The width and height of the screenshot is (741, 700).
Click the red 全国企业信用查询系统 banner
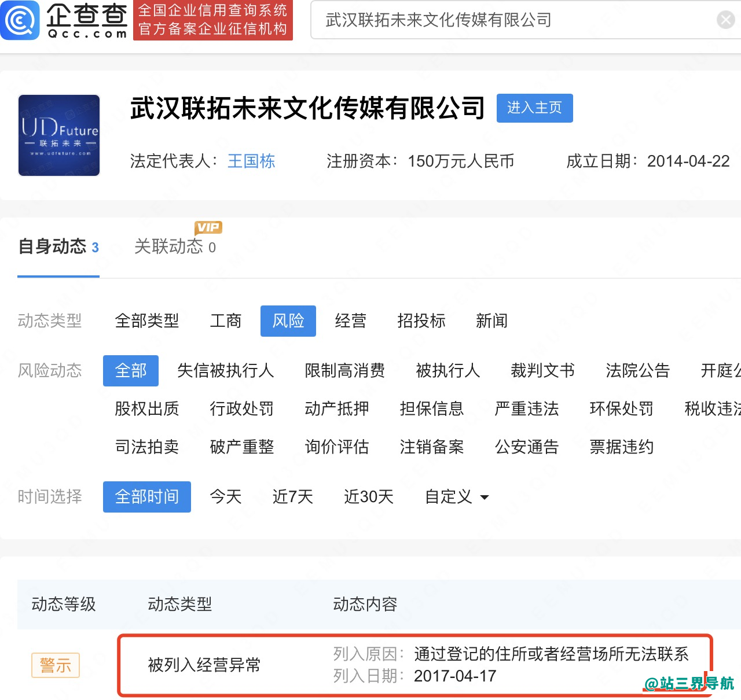[x=213, y=20]
